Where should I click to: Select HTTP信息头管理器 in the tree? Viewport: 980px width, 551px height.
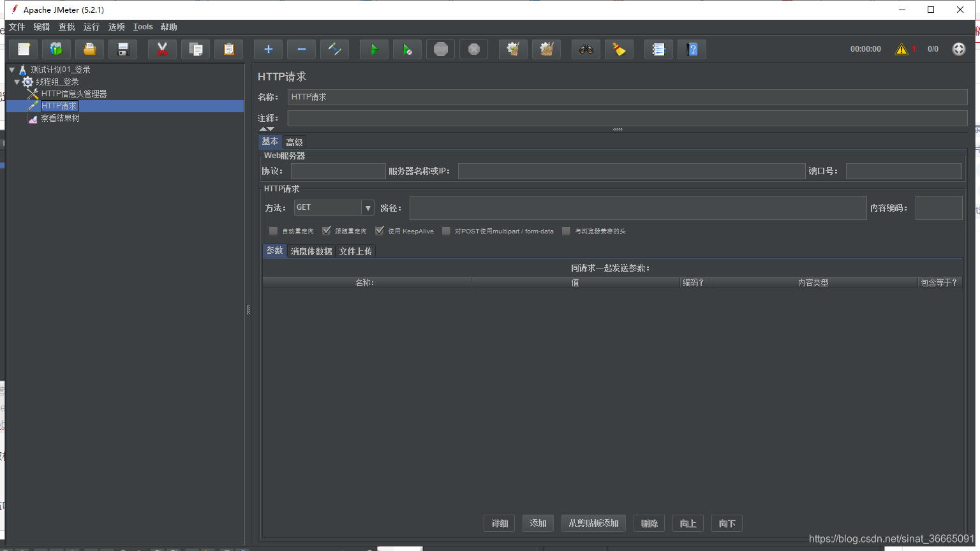click(x=74, y=94)
